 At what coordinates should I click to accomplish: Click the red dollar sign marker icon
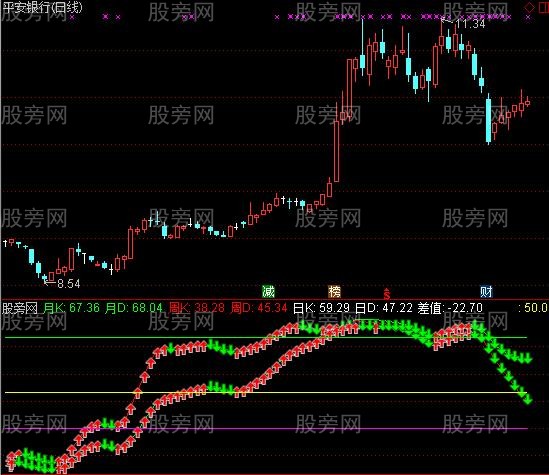(x=387, y=293)
